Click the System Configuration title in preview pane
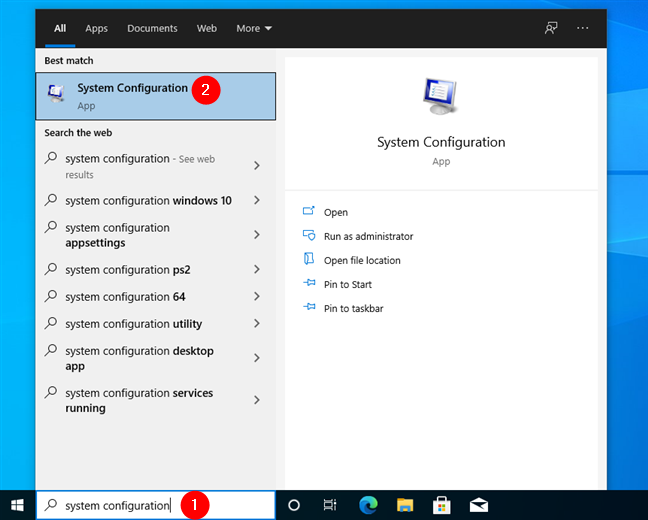648x520 pixels. pos(441,142)
